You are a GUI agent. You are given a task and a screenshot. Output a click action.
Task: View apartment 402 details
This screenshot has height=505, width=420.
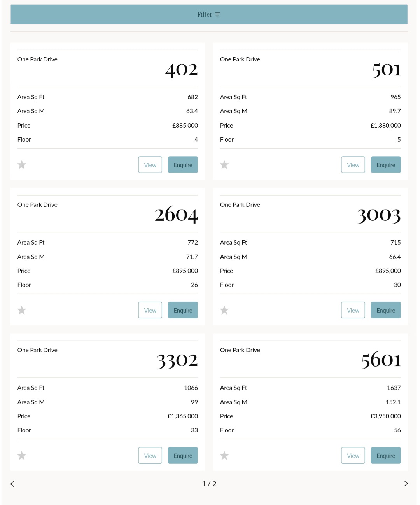pyautogui.click(x=150, y=165)
